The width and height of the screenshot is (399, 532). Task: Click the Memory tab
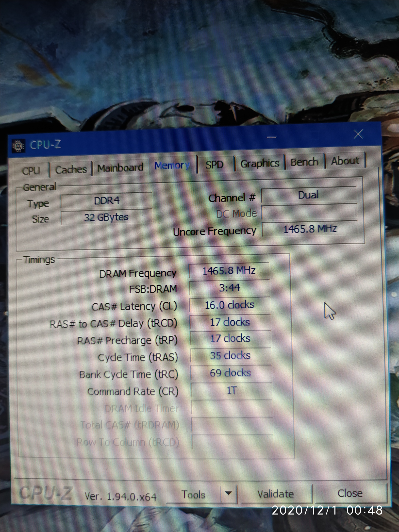point(172,165)
